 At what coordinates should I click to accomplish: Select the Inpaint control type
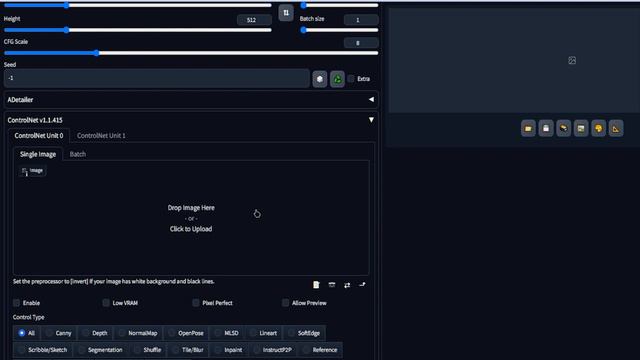(229, 350)
